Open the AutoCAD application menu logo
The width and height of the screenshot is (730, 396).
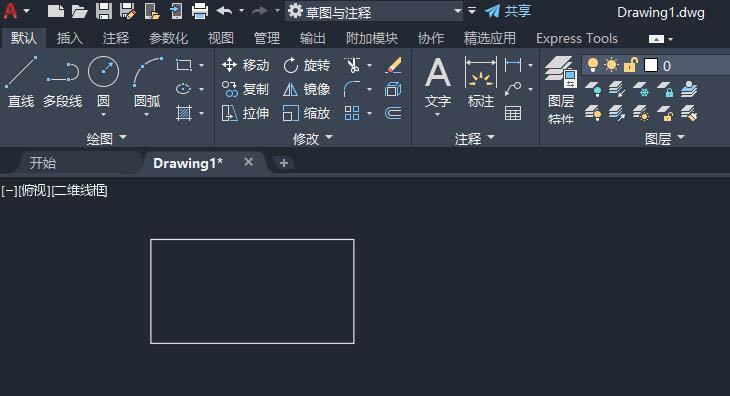point(10,10)
